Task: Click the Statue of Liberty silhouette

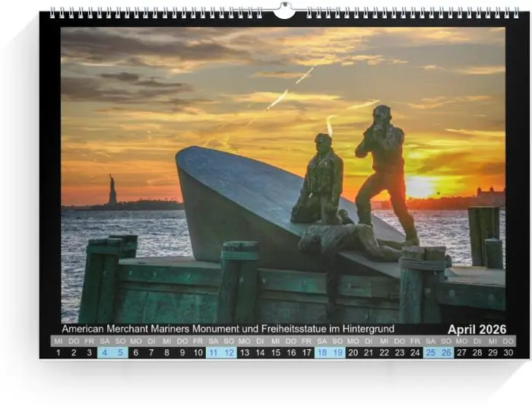Action: [x=112, y=190]
